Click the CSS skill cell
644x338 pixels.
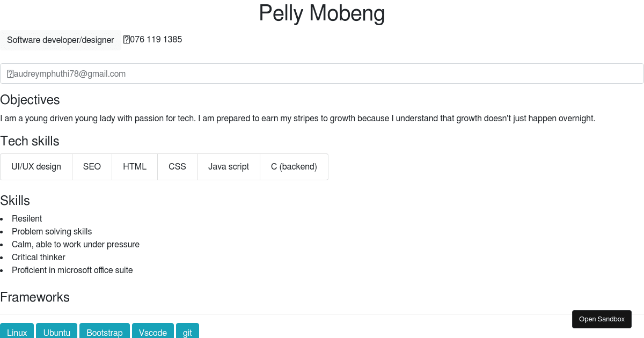(177, 167)
